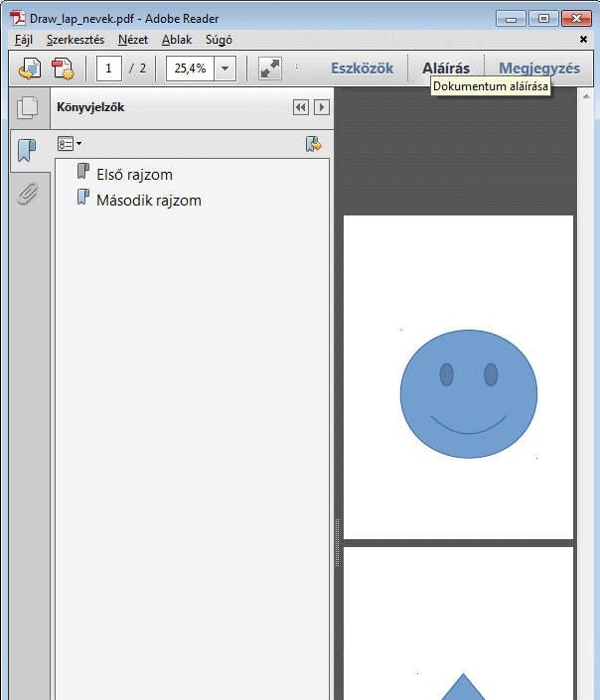Open the Eszközök tools pane

pyautogui.click(x=362, y=69)
